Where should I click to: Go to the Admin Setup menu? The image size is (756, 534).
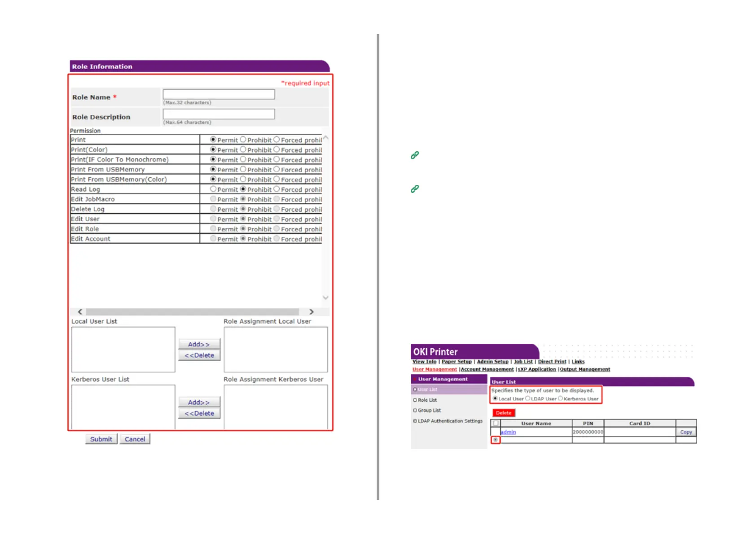492,362
